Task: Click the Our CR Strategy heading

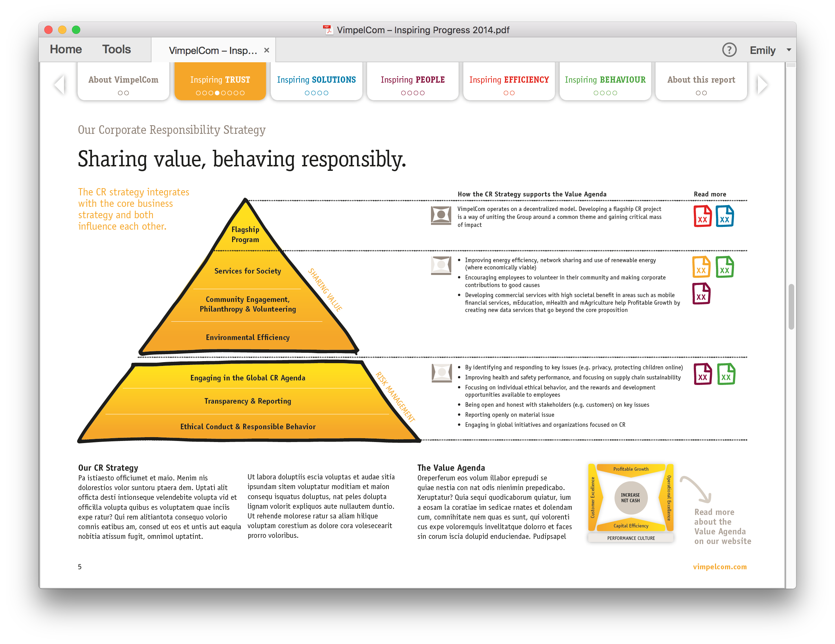Action: (x=108, y=468)
